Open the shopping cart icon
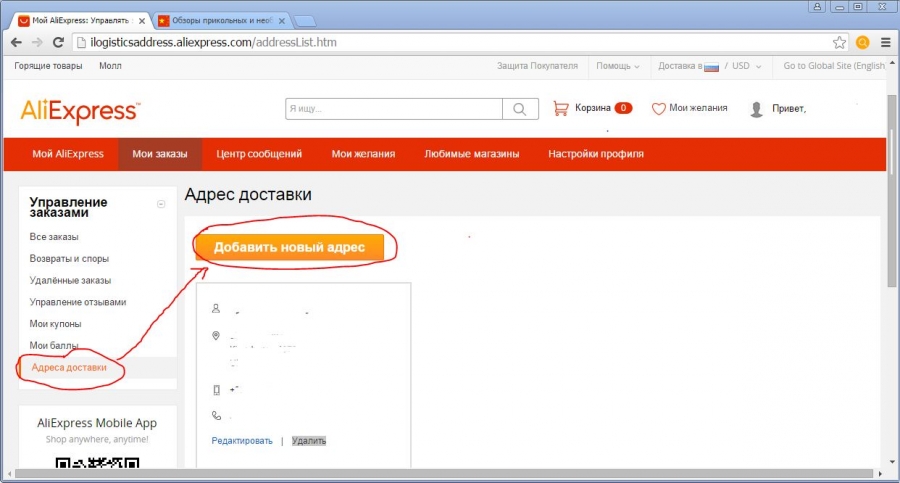Viewport: 900px width, 483px height. pos(561,108)
